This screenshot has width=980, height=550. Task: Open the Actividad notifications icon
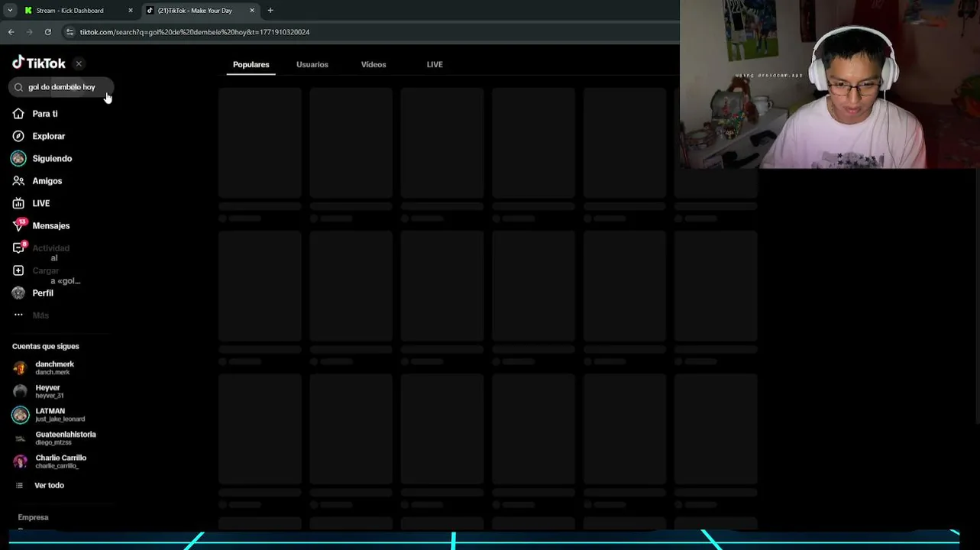19,247
